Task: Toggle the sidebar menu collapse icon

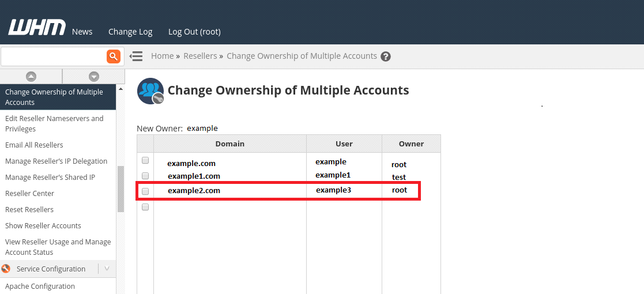Action: [x=136, y=56]
